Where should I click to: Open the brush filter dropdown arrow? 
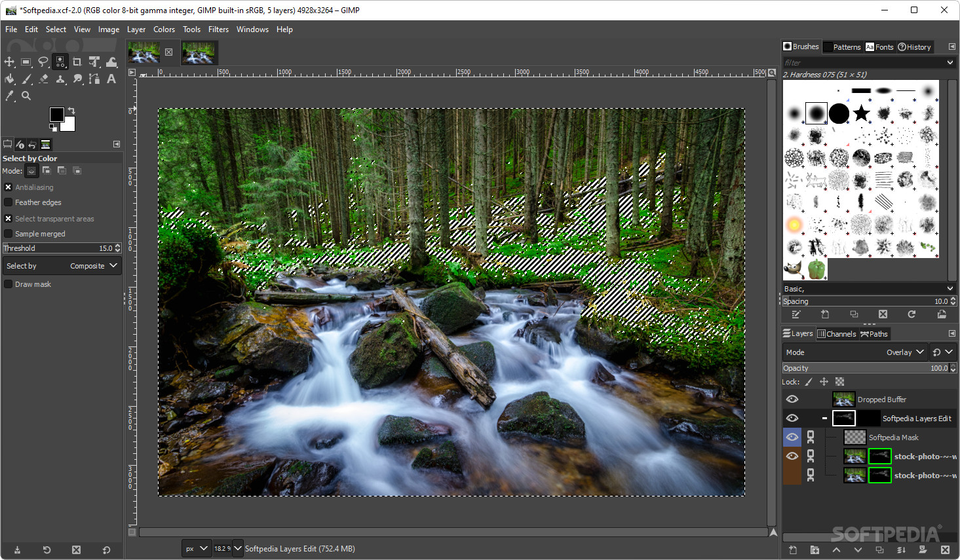[950, 63]
